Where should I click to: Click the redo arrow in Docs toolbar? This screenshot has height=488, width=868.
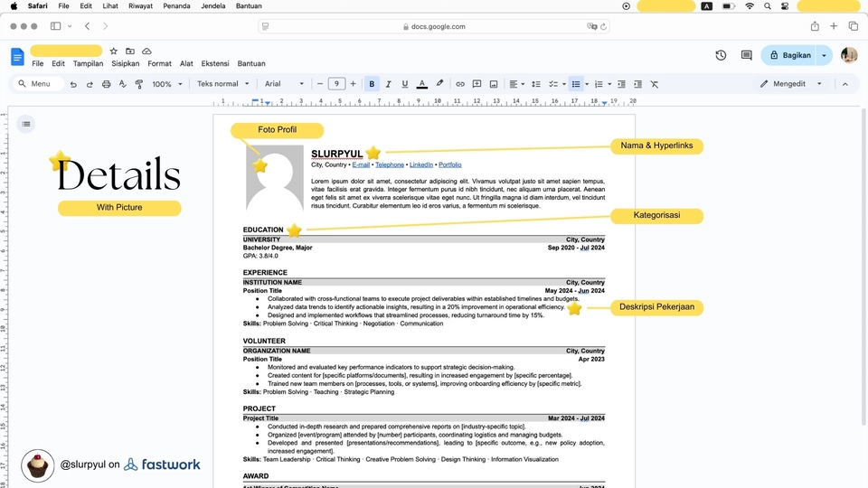click(90, 84)
